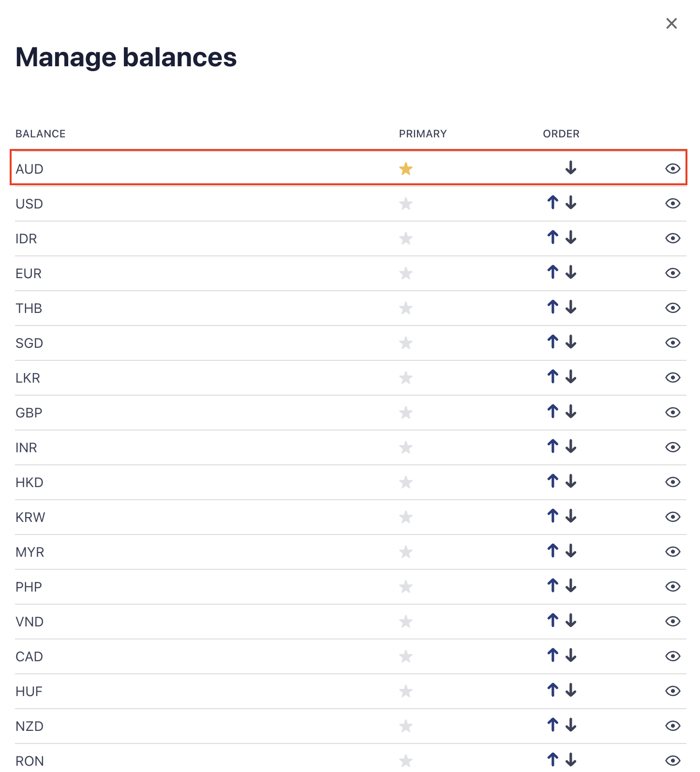This screenshot has height=772, width=700.
Task: Make INR the primary balance
Action: click(x=406, y=447)
